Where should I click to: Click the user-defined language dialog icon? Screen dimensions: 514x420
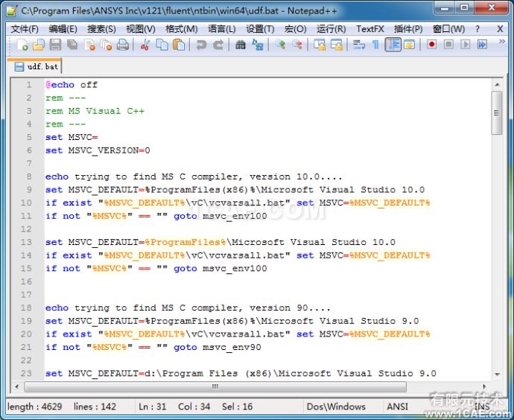point(410,45)
